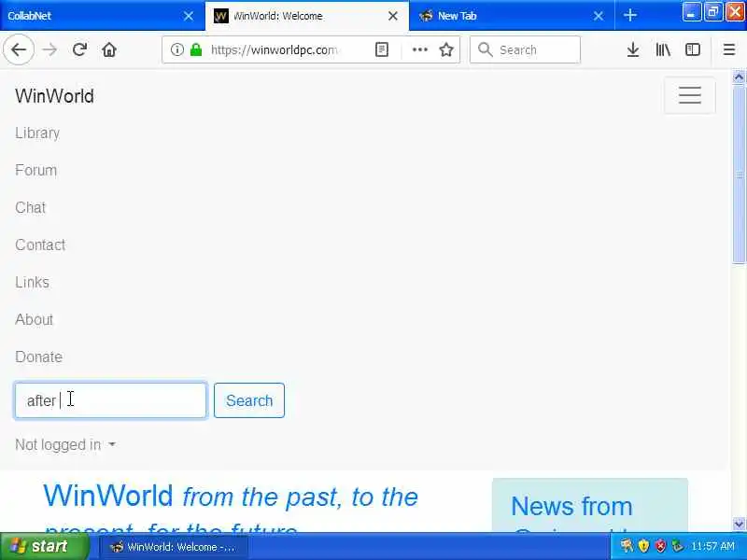The image size is (747, 560).
Task: Close the New Tab tab
Action: click(599, 16)
